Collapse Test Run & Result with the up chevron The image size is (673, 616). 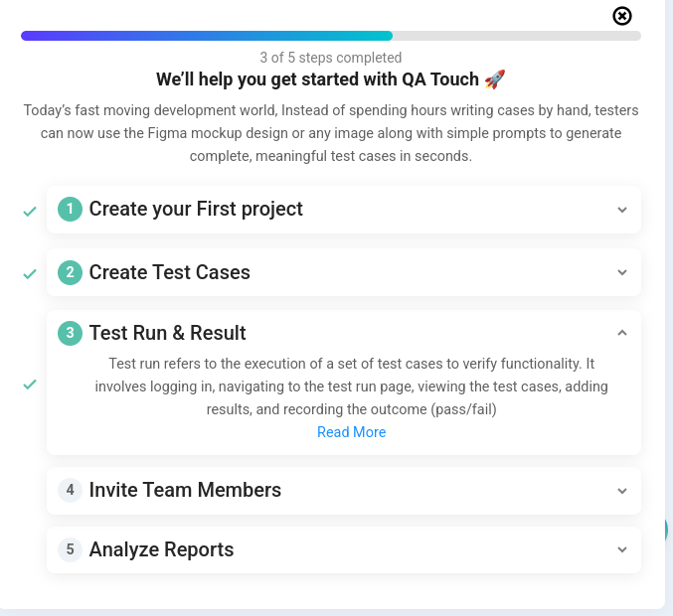[x=622, y=333]
